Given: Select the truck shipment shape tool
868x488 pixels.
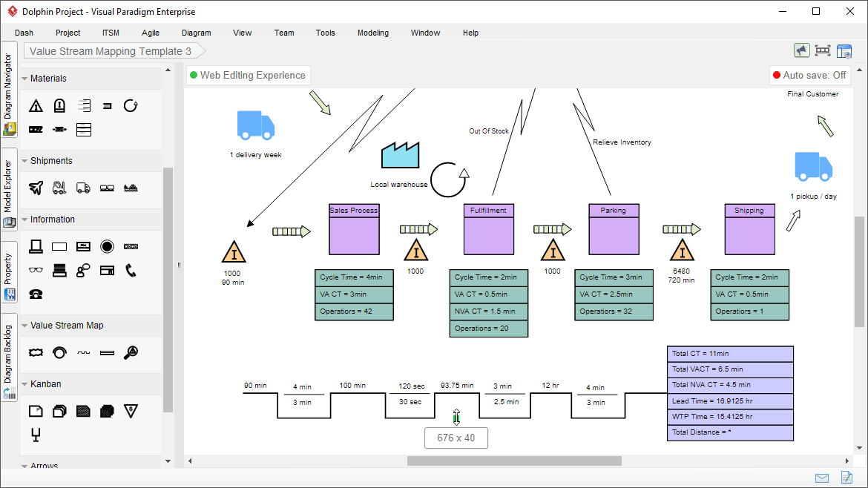Looking at the screenshot, I should [x=83, y=188].
